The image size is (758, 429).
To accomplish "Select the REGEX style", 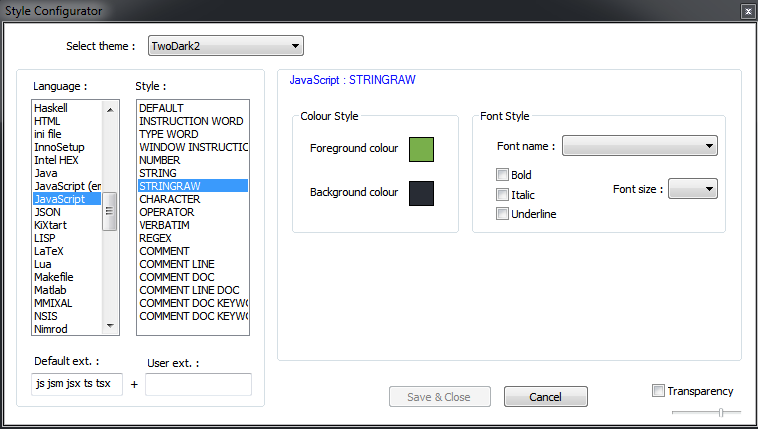I will click(193, 238).
